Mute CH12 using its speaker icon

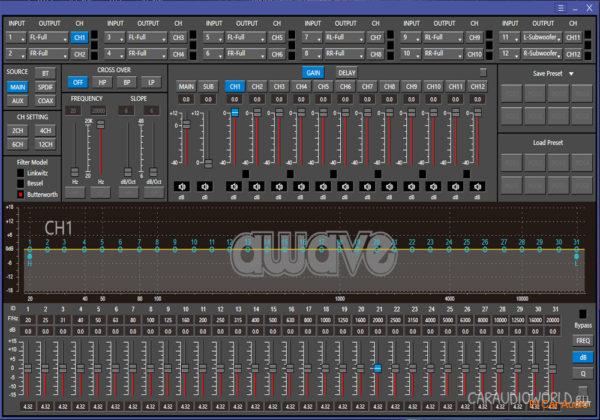(x=478, y=187)
